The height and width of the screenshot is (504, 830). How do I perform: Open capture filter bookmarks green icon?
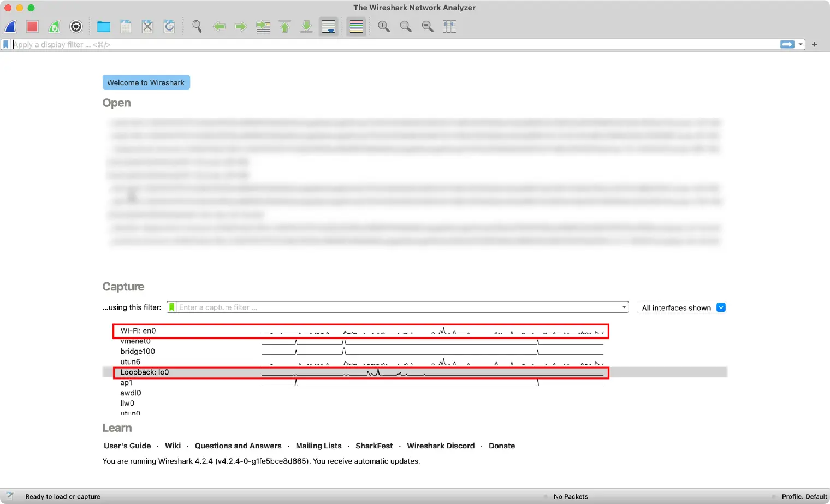172,307
